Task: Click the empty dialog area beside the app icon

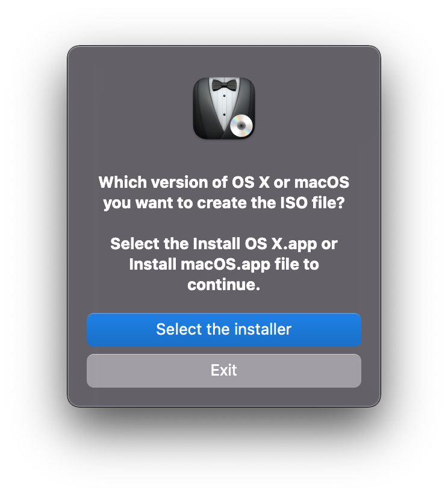Action: click(x=133, y=108)
